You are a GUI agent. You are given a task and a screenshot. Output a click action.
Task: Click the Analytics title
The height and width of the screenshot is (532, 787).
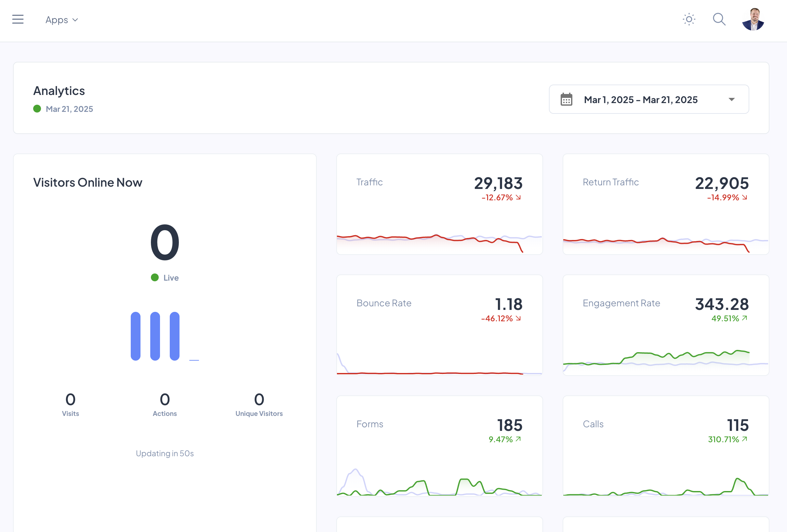coord(59,90)
